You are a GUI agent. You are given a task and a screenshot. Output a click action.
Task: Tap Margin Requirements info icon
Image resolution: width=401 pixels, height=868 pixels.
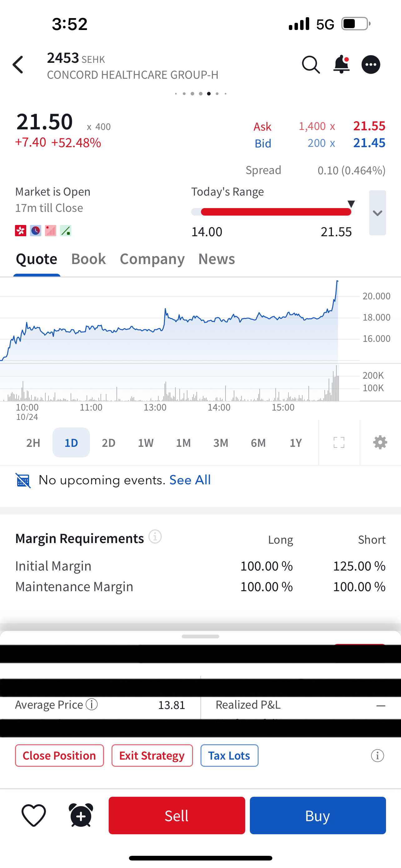[155, 536]
